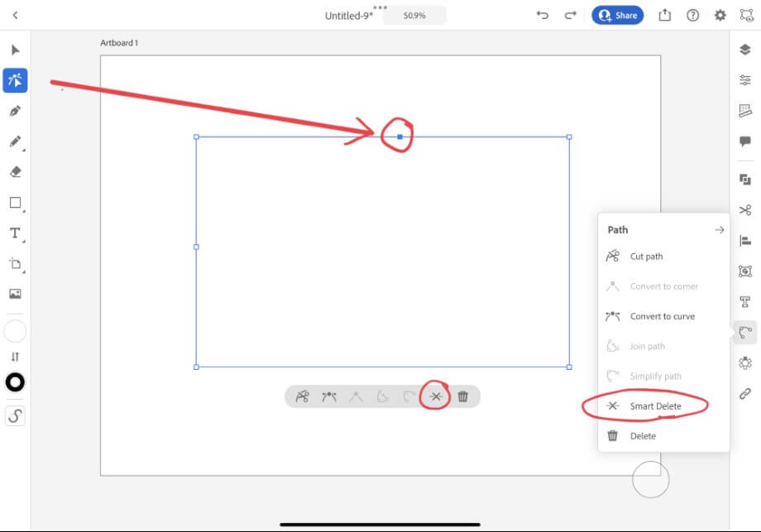Image resolution: width=761 pixels, height=532 pixels.
Task: Select the Artboard 1 label
Action: point(119,43)
